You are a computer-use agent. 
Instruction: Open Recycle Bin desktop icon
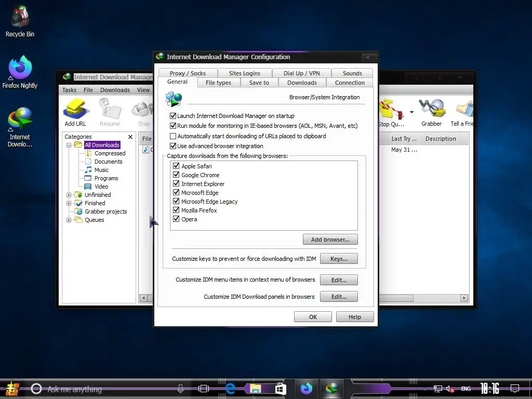click(x=20, y=21)
